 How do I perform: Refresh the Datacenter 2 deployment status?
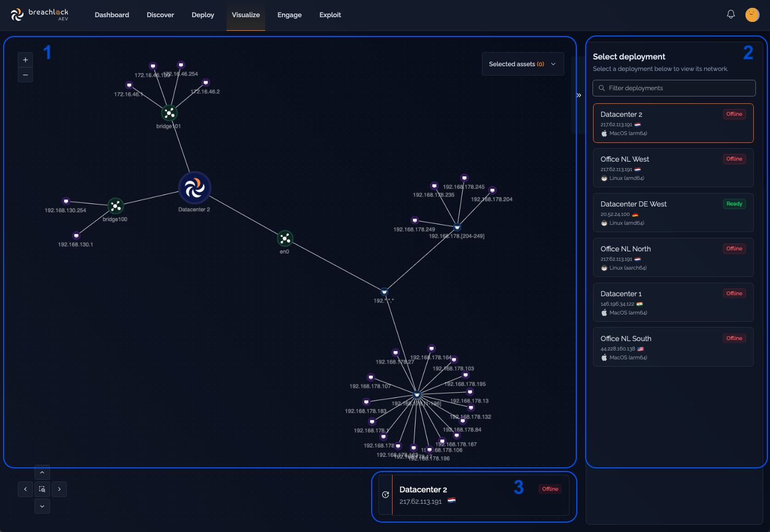385,495
